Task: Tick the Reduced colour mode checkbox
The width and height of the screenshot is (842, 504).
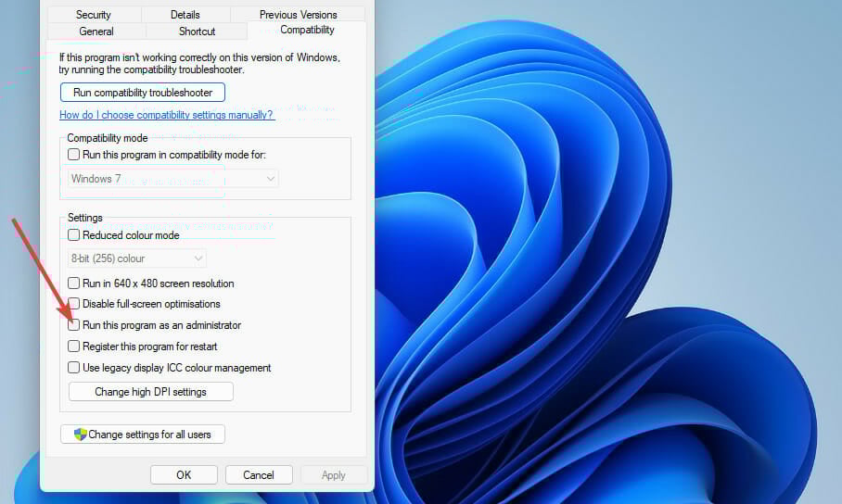Action: click(73, 235)
